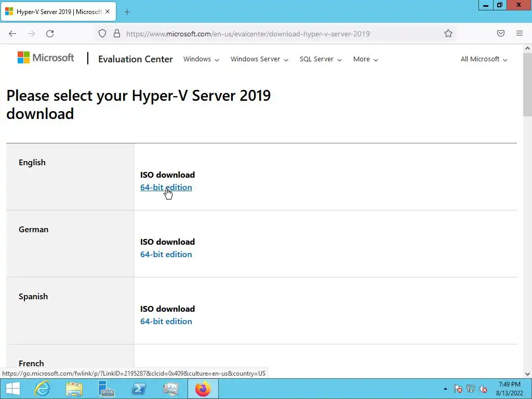
Task: Click the Spanish language row label
Action: coord(33,297)
